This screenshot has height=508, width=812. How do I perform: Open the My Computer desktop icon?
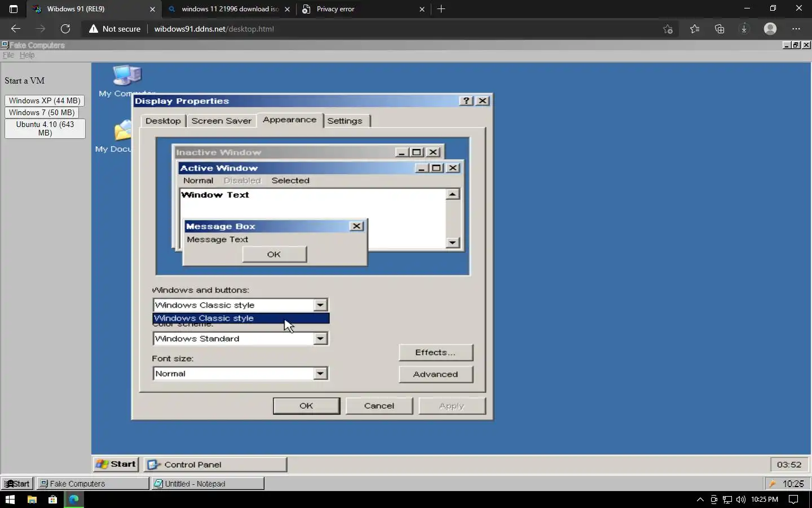127,75
